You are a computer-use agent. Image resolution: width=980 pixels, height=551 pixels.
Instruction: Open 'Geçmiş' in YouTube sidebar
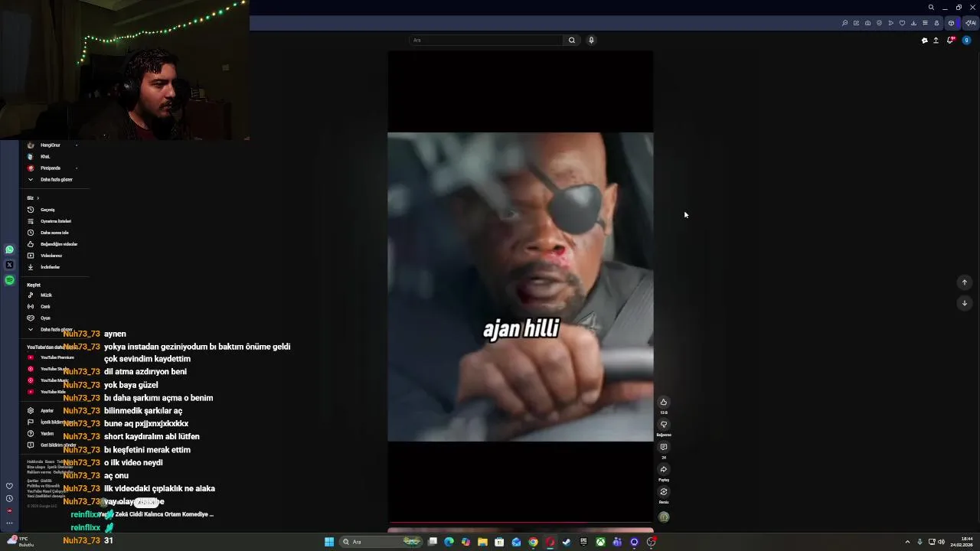[47, 210]
